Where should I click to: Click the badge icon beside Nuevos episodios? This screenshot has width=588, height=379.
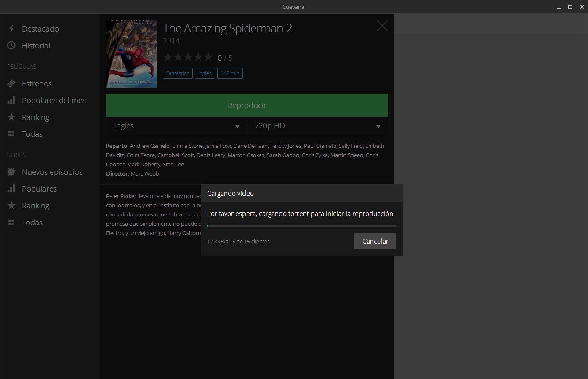pos(11,172)
